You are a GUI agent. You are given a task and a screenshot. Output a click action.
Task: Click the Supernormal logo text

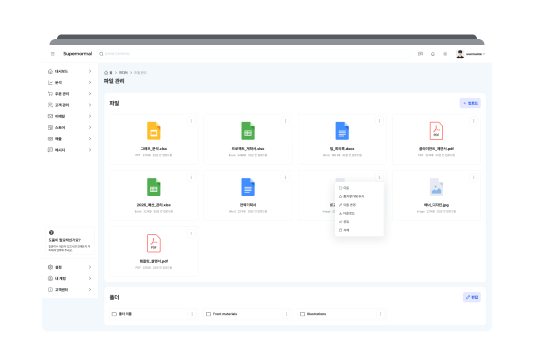coord(78,54)
